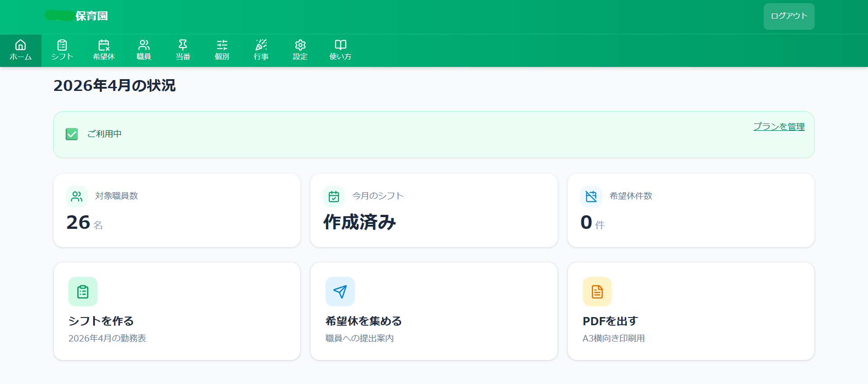
Task: Click the 0 件 request count
Action: click(593, 223)
